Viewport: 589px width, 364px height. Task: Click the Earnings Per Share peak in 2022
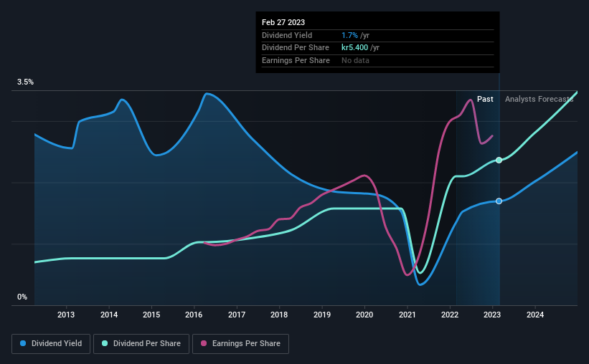coord(471,100)
